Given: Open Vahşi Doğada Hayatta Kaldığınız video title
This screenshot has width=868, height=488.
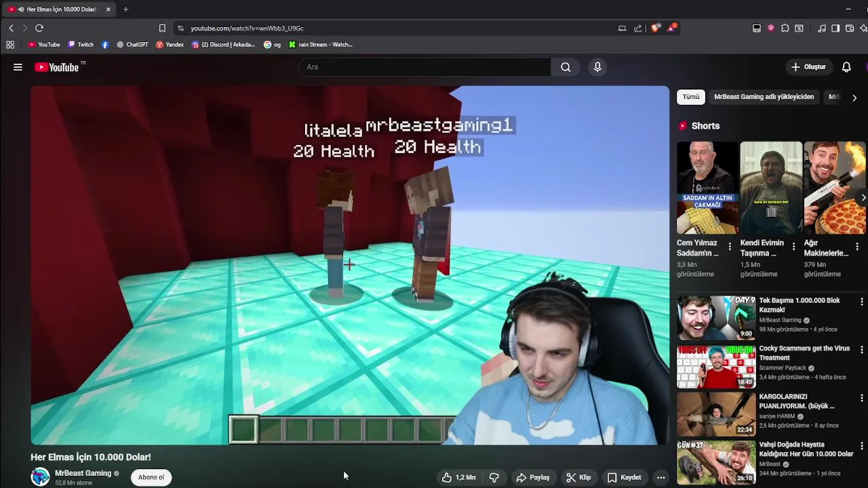Looking at the screenshot, I should click(x=806, y=449).
